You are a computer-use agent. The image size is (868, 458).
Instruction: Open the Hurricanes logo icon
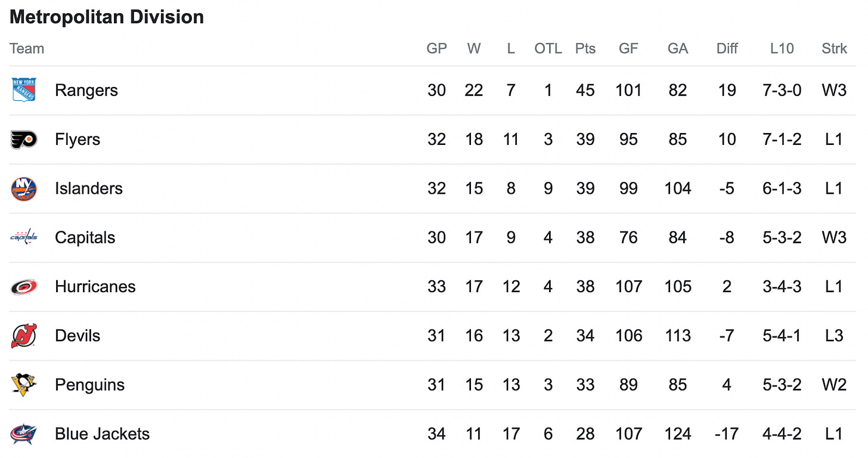[24, 287]
